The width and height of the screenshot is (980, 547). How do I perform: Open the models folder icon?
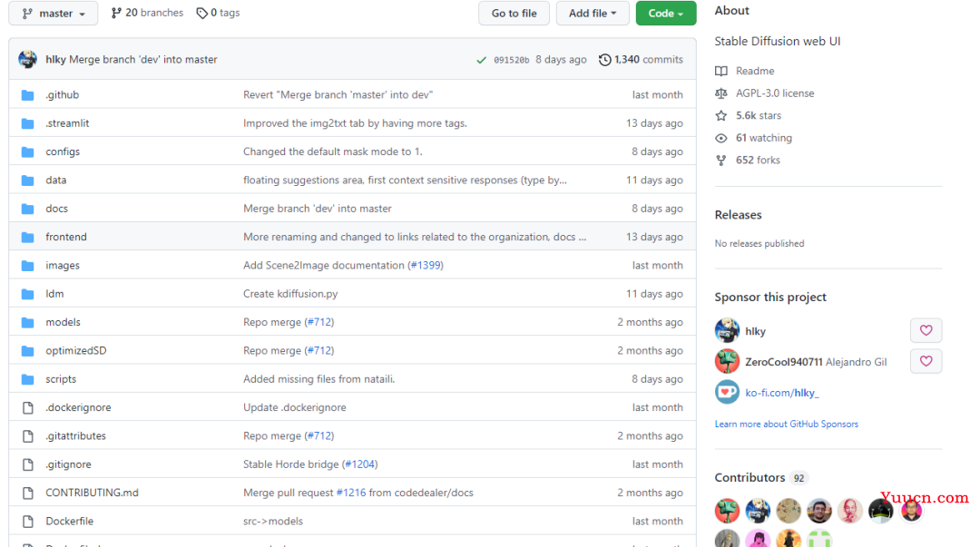(27, 323)
